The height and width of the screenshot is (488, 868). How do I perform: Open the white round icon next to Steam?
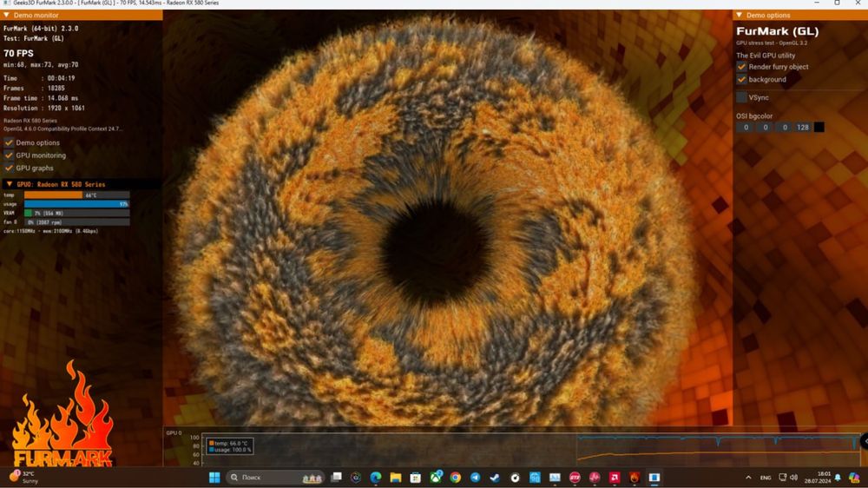pos(515,477)
